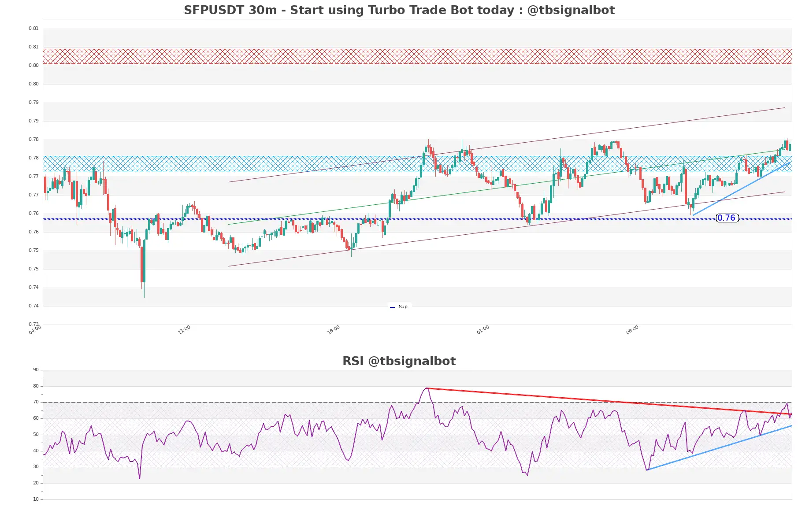Click the SFPUSDT 30m chart title
798x532 pixels.
(399, 10)
